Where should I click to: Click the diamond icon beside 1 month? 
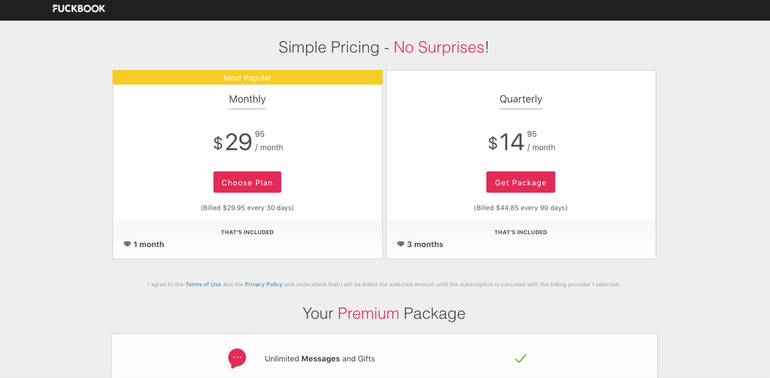tap(127, 244)
